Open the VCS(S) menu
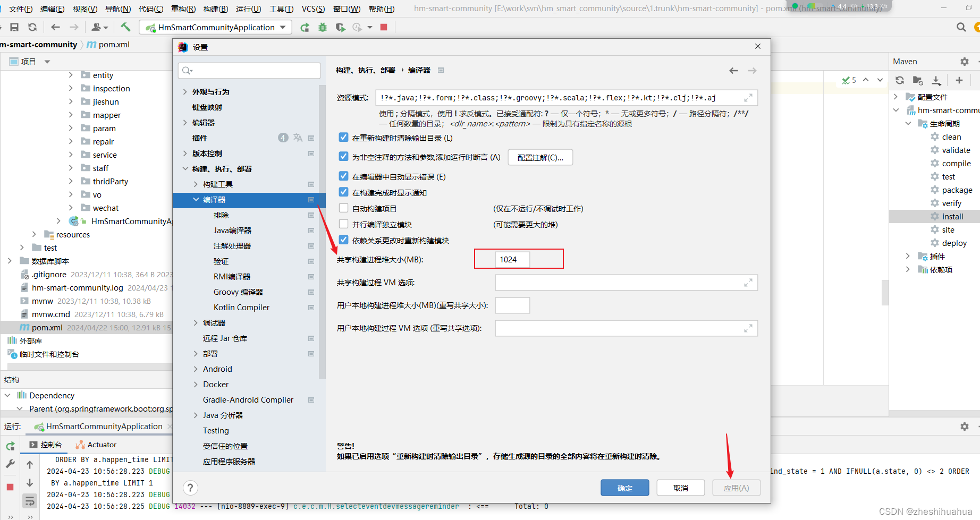This screenshot has width=980, height=520. pyautogui.click(x=313, y=8)
